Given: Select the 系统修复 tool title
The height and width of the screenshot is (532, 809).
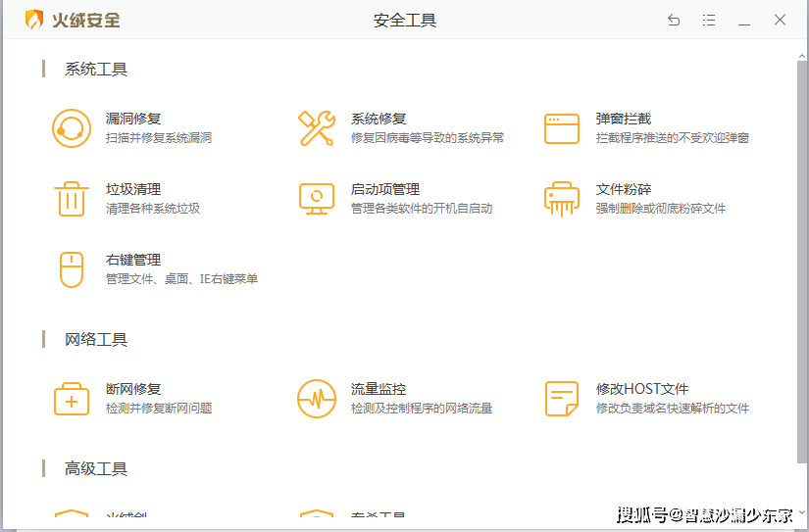Looking at the screenshot, I should click(379, 119).
